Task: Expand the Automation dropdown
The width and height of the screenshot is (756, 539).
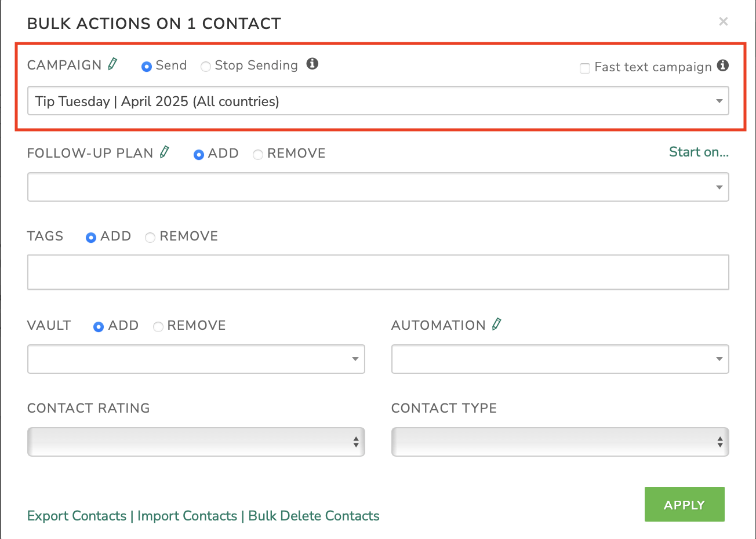Action: 560,359
